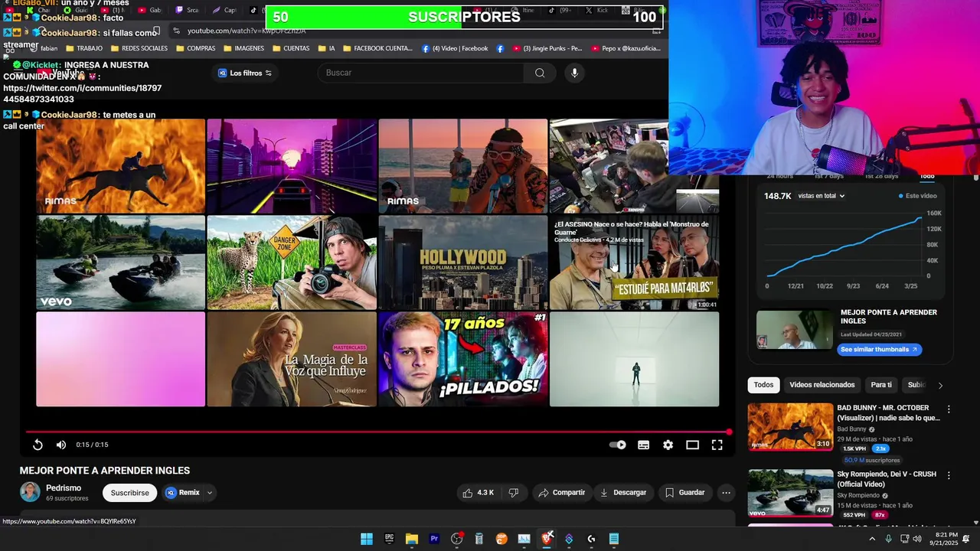Open the BAD BUNNY MR. OCTOBER title

tap(888, 413)
